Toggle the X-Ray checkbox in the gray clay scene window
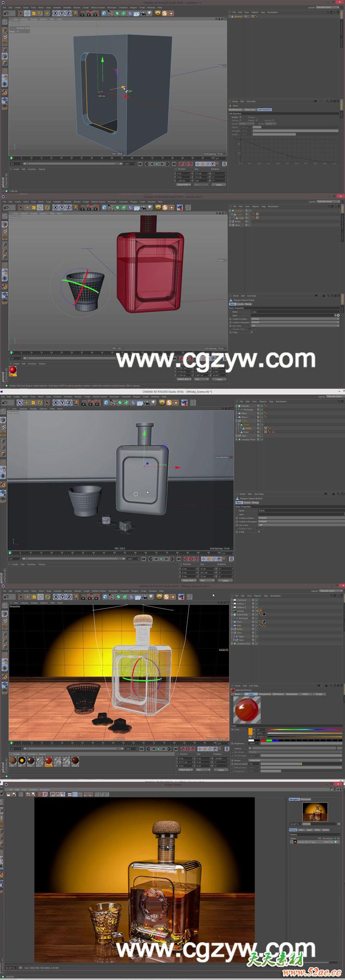This screenshot has height=980, width=345. click(x=259, y=532)
